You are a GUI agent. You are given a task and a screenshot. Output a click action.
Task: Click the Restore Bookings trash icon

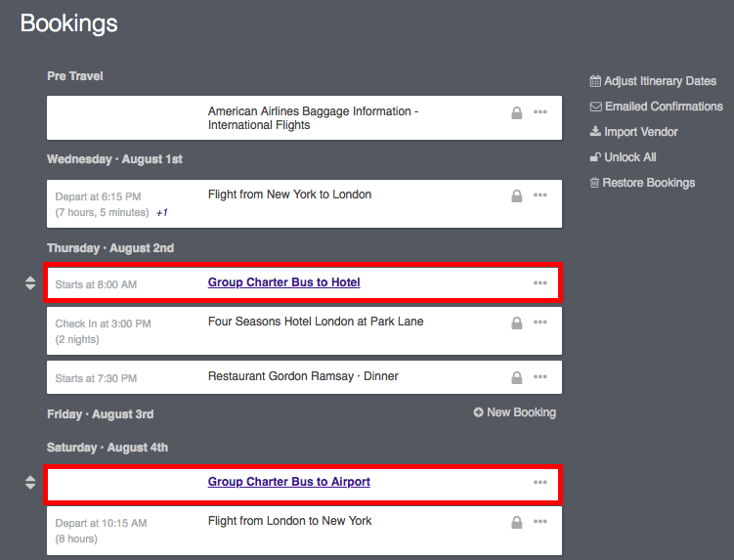pyautogui.click(x=594, y=183)
